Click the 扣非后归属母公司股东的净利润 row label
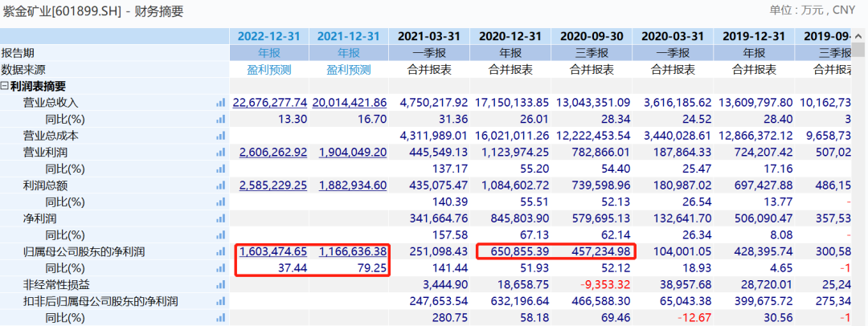 coord(100,302)
